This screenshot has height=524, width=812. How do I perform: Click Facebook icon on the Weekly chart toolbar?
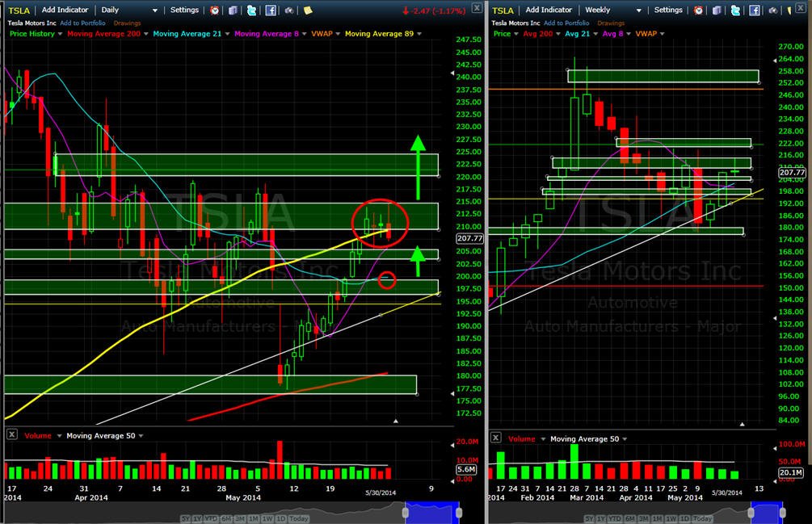755,10
